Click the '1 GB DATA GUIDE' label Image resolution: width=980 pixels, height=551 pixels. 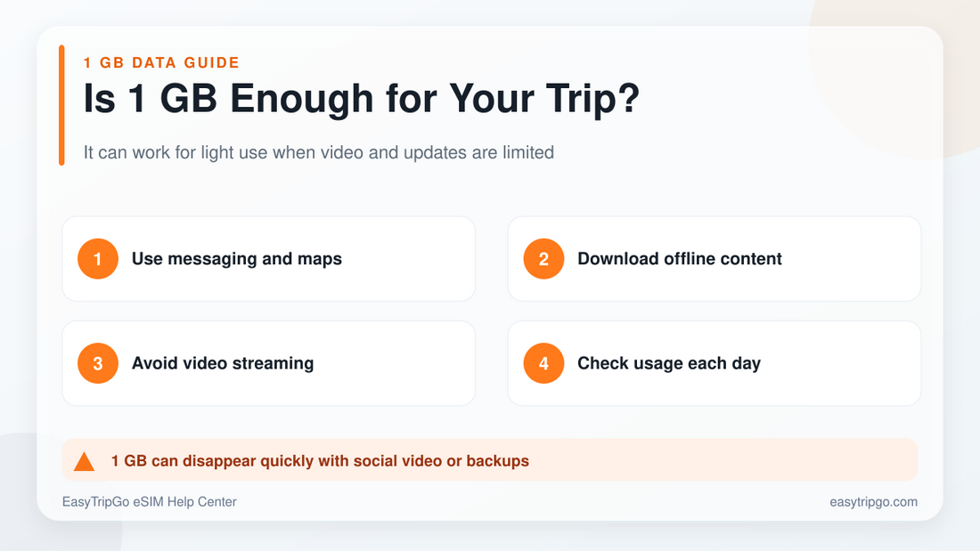[x=162, y=62]
